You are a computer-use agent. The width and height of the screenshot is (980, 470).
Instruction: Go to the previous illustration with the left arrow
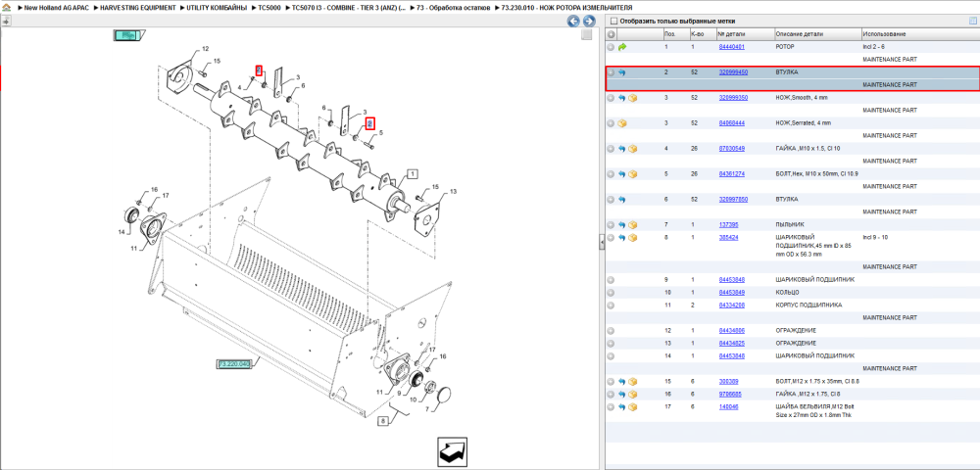(x=573, y=22)
